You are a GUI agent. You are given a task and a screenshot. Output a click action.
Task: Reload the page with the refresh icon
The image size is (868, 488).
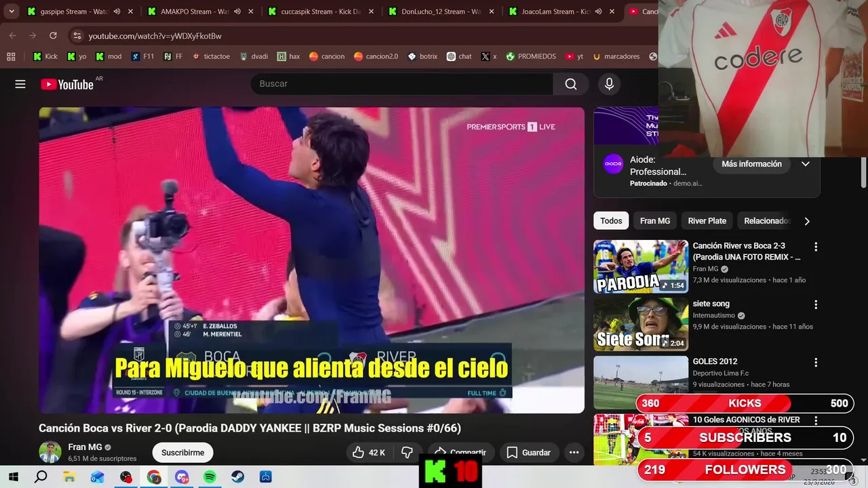53,35
